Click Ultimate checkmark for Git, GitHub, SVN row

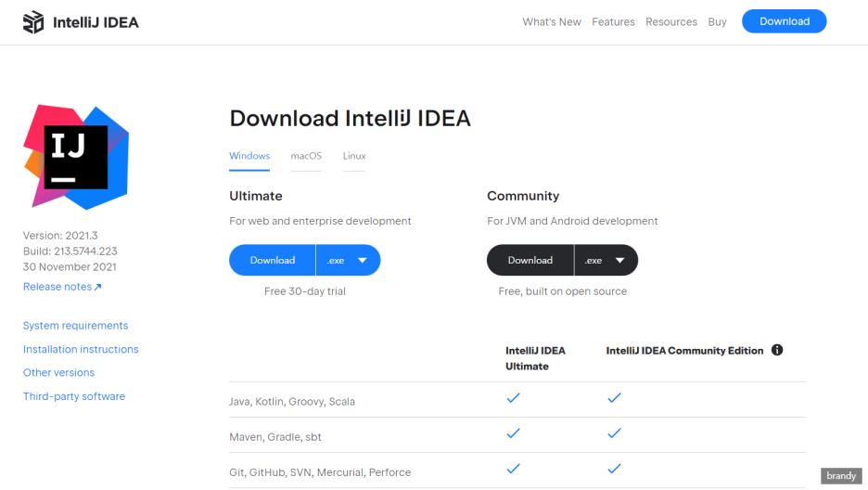(x=513, y=469)
